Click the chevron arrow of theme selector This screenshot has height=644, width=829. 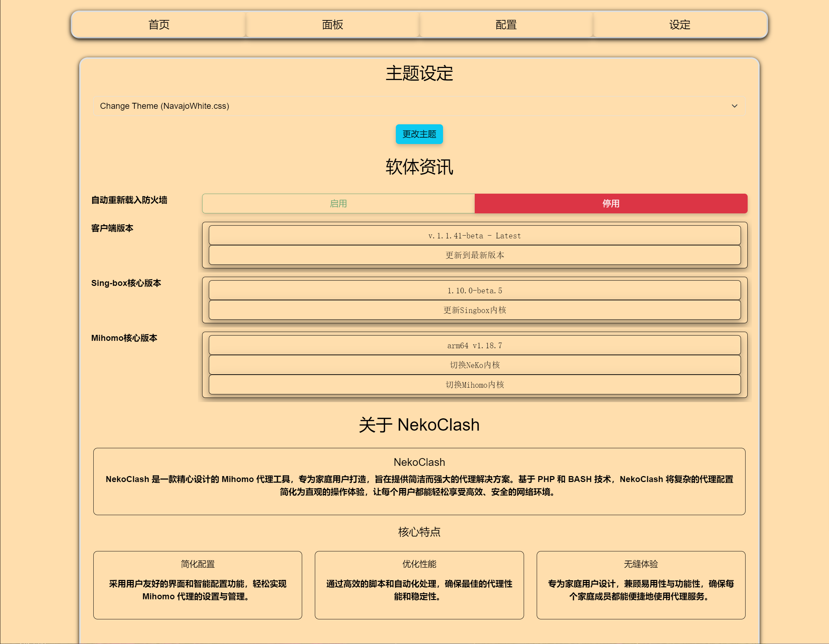(x=735, y=106)
